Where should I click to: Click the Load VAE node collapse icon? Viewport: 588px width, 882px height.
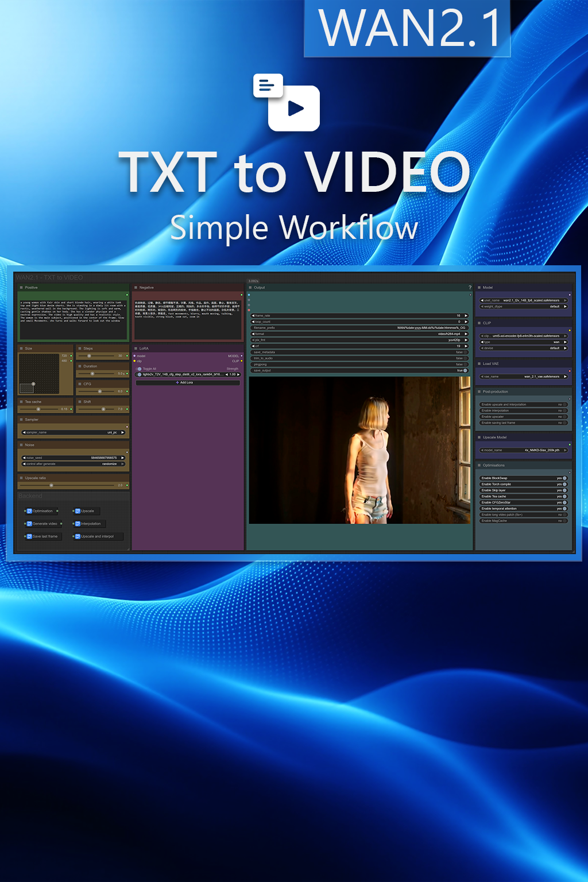click(479, 364)
